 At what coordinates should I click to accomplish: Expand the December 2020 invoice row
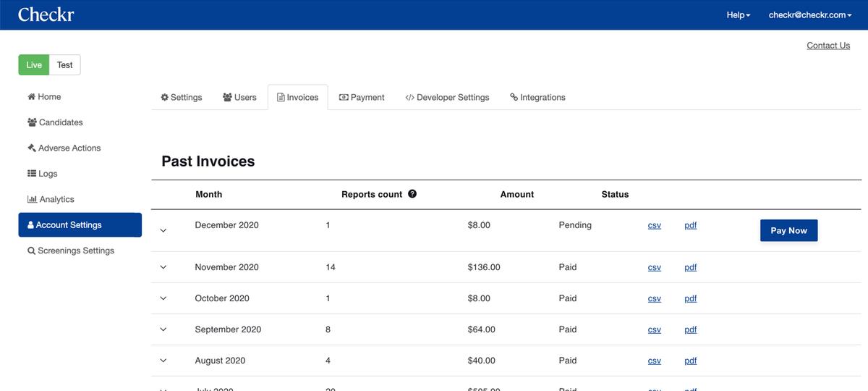[x=163, y=230]
